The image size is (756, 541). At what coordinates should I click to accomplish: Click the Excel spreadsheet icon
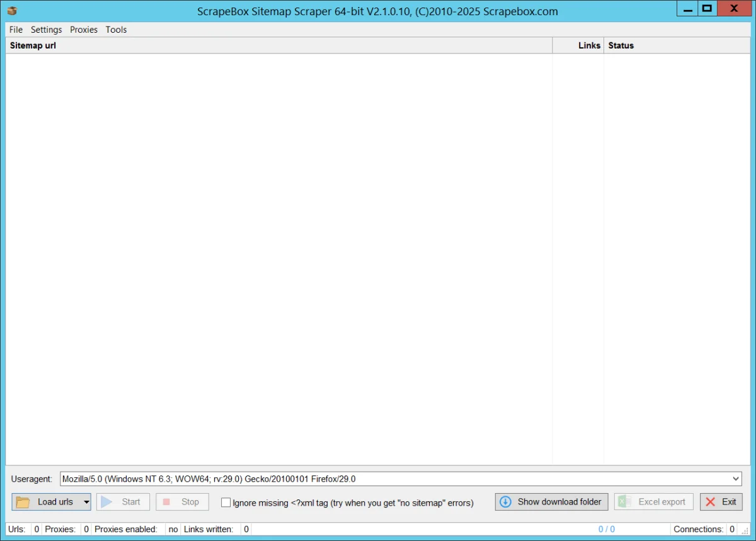click(624, 502)
